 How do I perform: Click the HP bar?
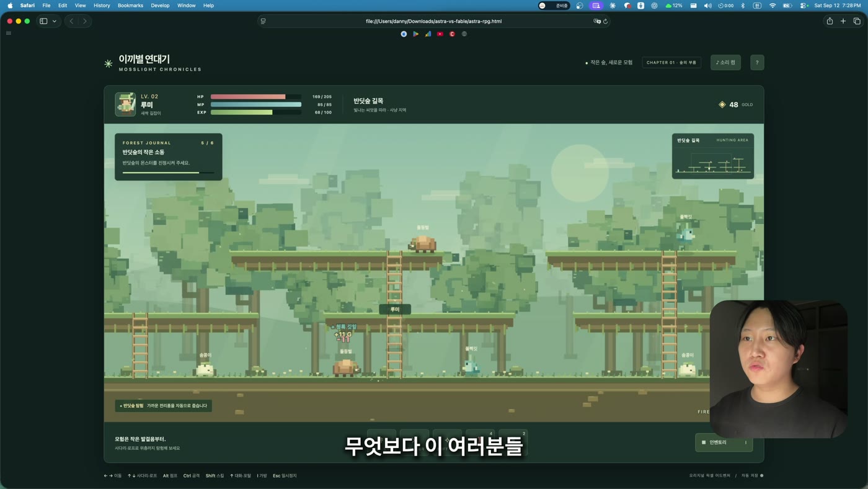(x=256, y=97)
